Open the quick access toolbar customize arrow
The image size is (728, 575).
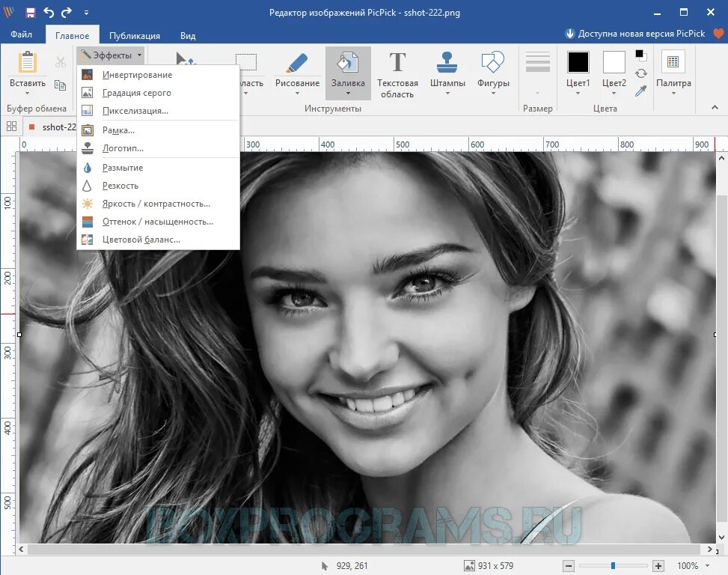[x=86, y=13]
